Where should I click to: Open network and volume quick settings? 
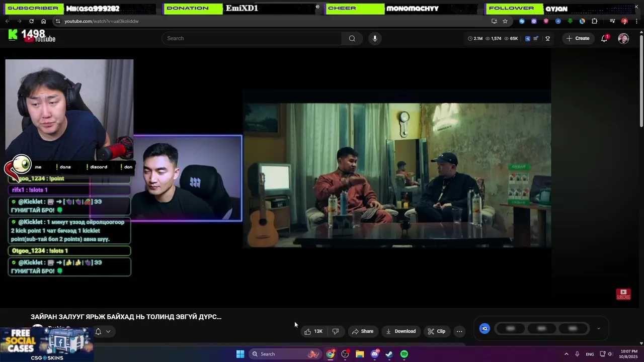[607, 354]
